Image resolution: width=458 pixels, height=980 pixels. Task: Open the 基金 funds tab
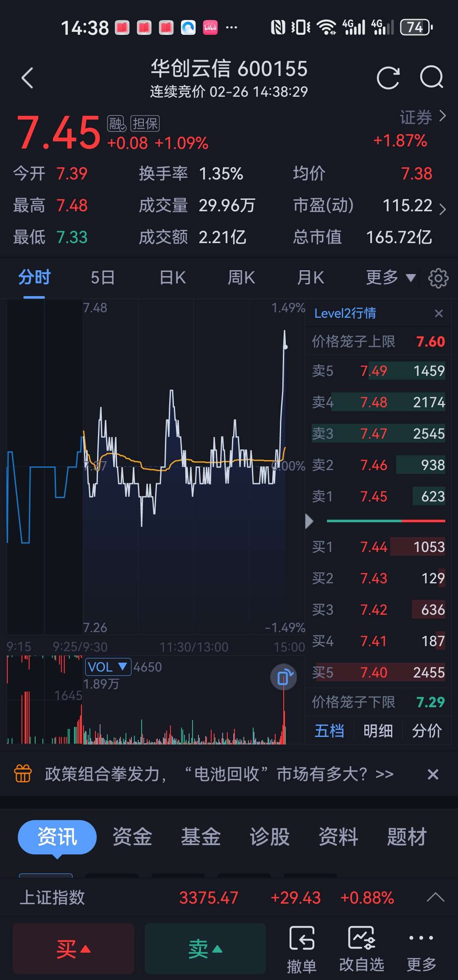(x=201, y=837)
